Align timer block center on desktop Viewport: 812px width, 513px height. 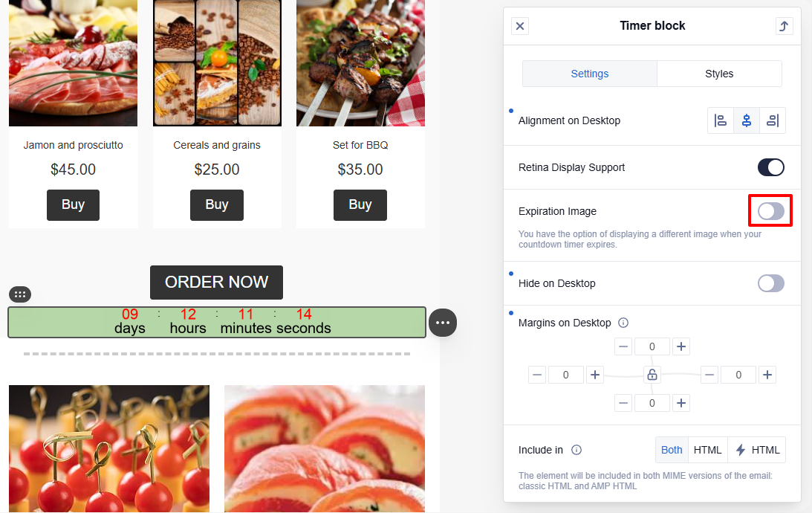click(746, 120)
